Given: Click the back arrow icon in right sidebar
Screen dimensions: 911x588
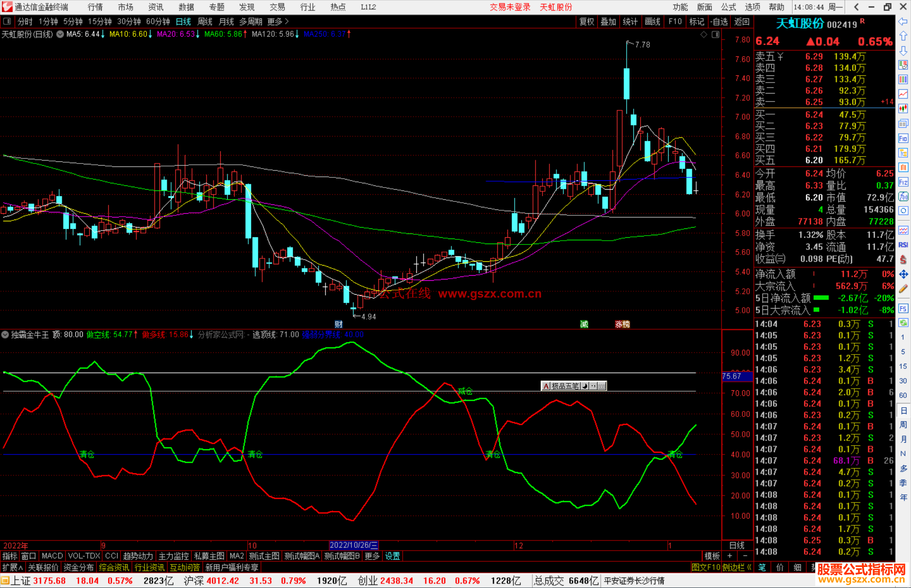Looking at the screenshot, I should point(903,21).
